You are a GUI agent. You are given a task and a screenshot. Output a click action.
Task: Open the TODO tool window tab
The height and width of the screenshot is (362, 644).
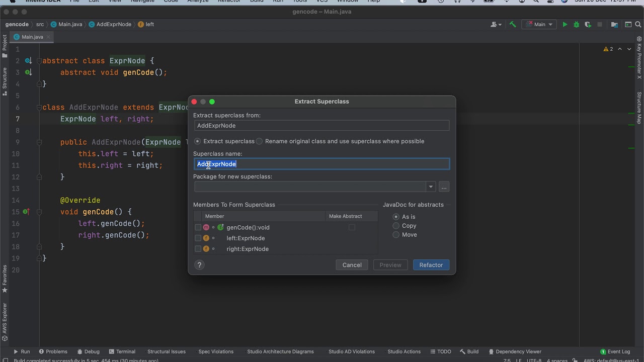click(440, 352)
